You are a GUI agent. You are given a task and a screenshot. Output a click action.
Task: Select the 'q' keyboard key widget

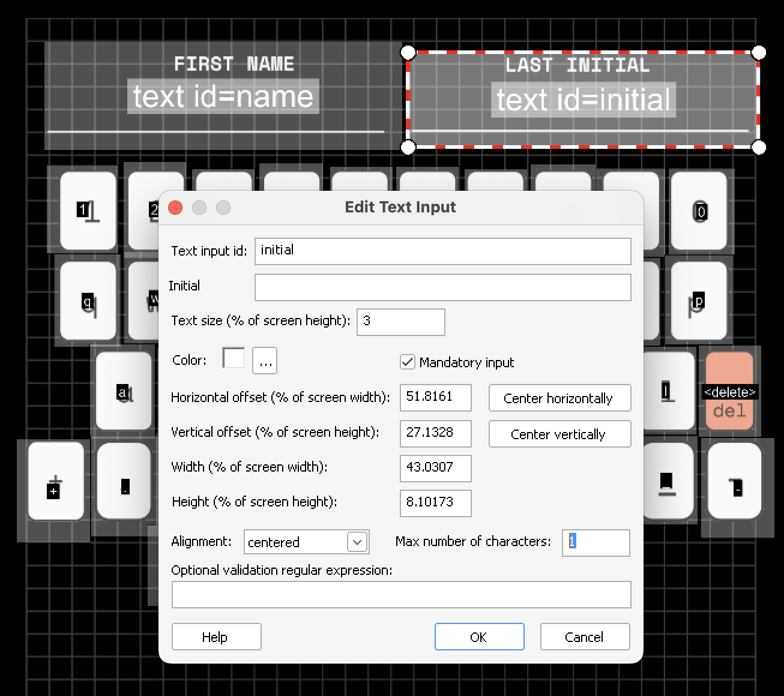(88, 301)
